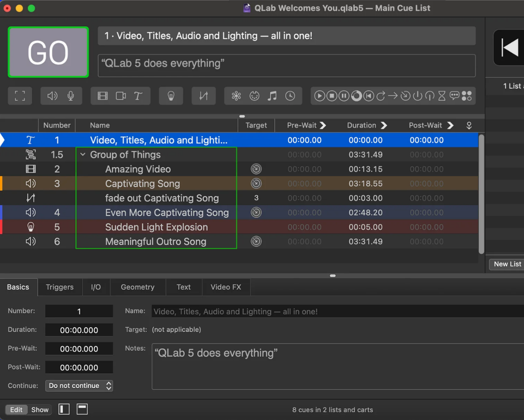Image resolution: width=524 pixels, height=420 pixels.
Task: Add a MIDI File cue (music note)
Action: 272,96
